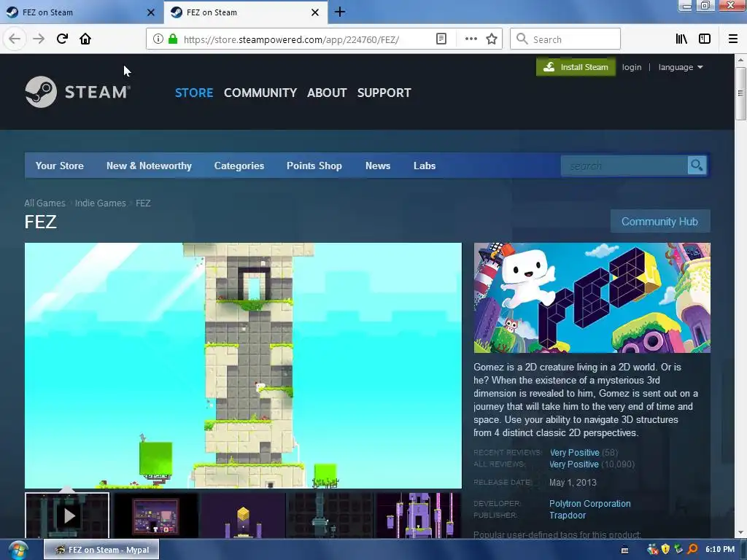Click the Steam store search magnifier icon

tap(697, 166)
